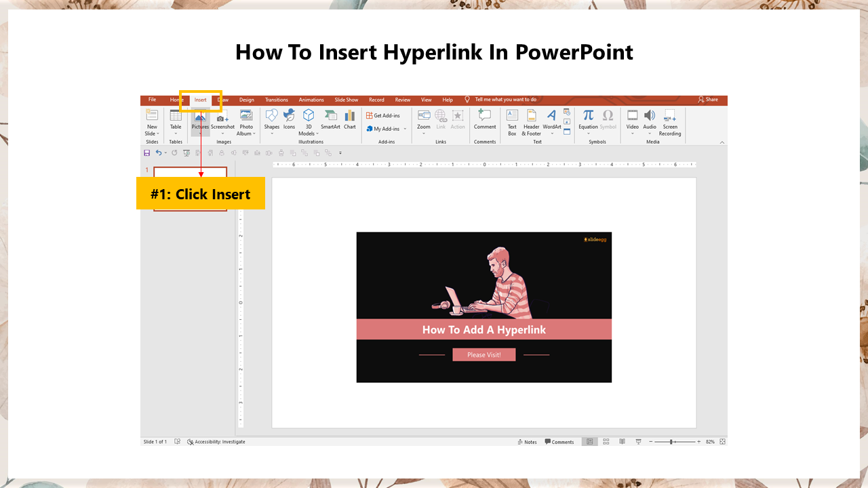Click Get Add-ins
The width and height of the screenshot is (868, 488).
coord(383,115)
